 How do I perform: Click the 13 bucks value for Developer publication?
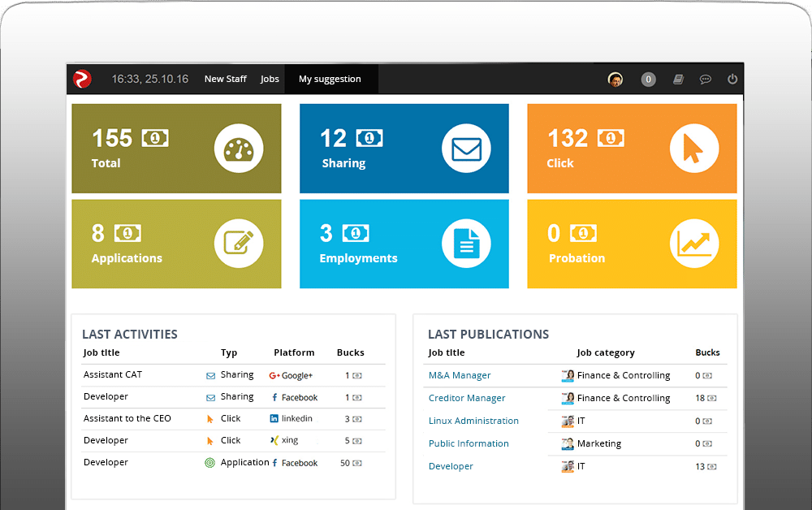[x=700, y=466]
